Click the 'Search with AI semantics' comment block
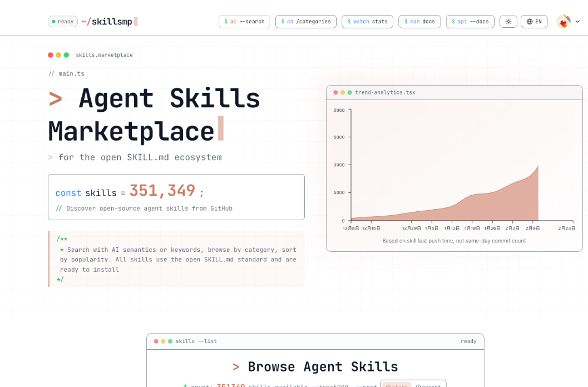 (x=176, y=259)
